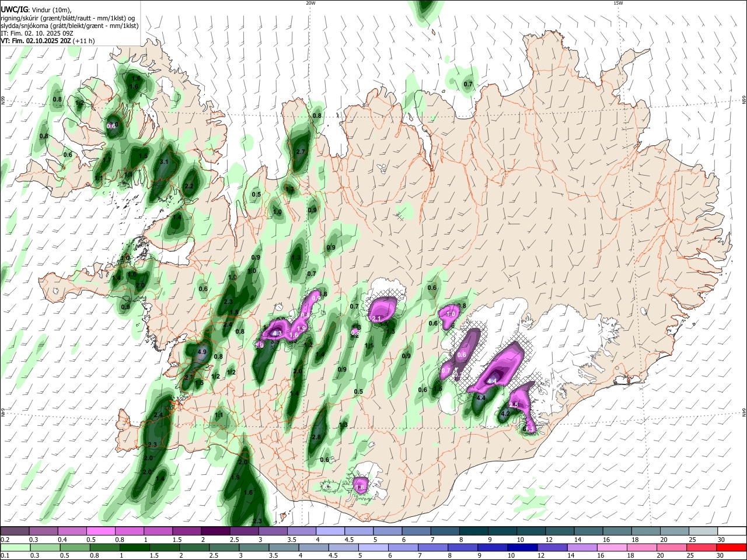747x560 pixels.
Task: Click the 2.5 snow value on the map
Action: 514,405
